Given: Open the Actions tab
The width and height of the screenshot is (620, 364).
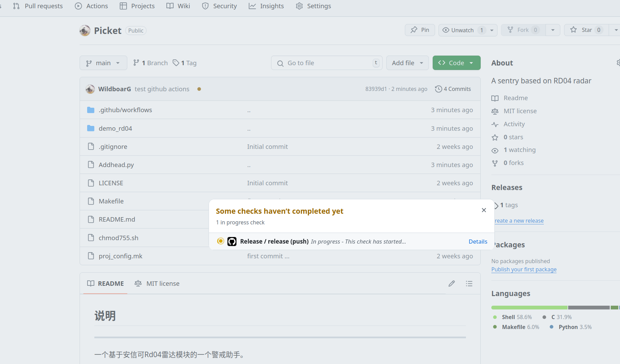Looking at the screenshot, I should [91, 6].
